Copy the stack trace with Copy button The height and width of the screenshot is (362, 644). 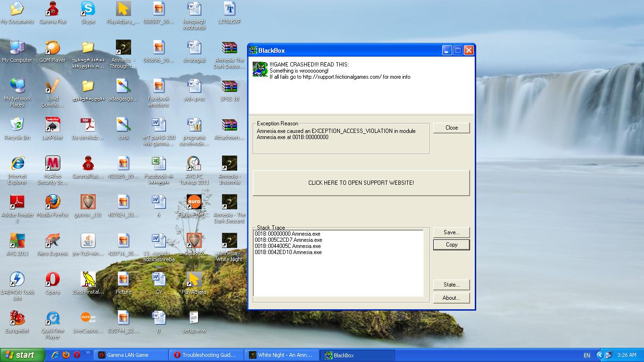coord(451,245)
